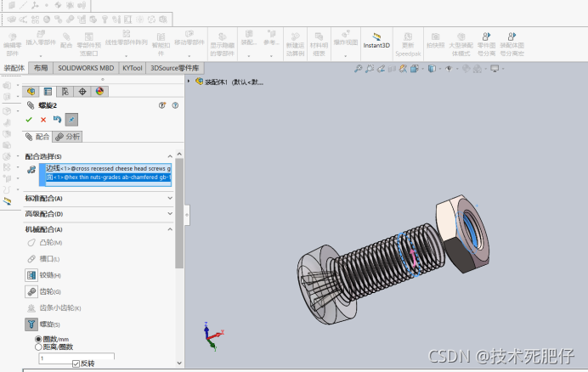Click the scrollbar down arrow in PropertyManager

179,363
